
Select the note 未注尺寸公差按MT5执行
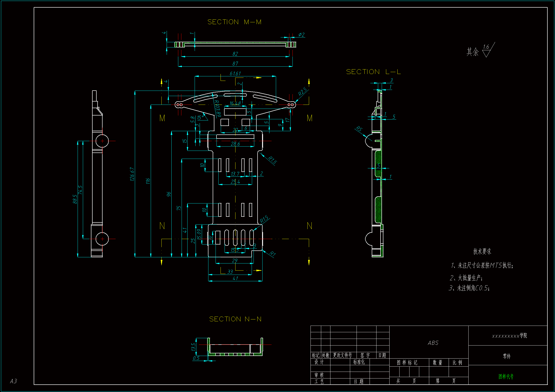click(482, 265)
